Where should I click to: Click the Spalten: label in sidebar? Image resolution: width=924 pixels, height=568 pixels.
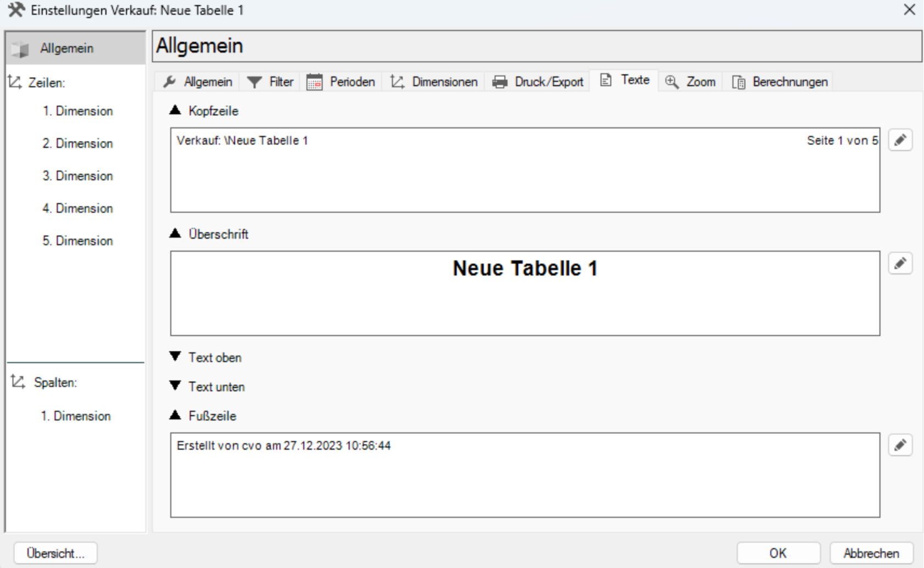point(56,382)
